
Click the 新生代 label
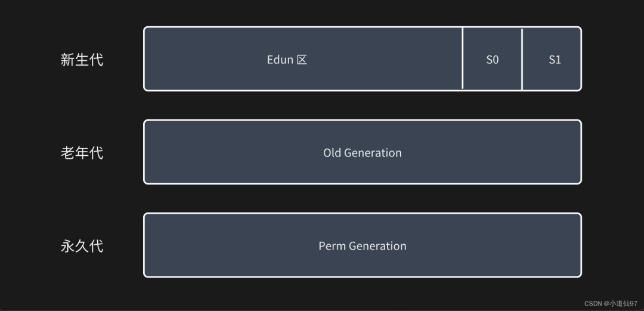click(82, 60)
